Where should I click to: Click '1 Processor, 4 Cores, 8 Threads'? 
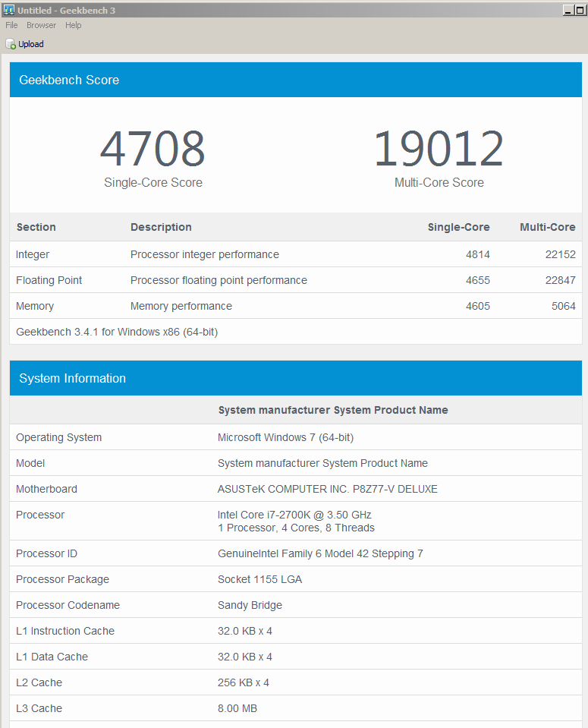click(296, 528)
